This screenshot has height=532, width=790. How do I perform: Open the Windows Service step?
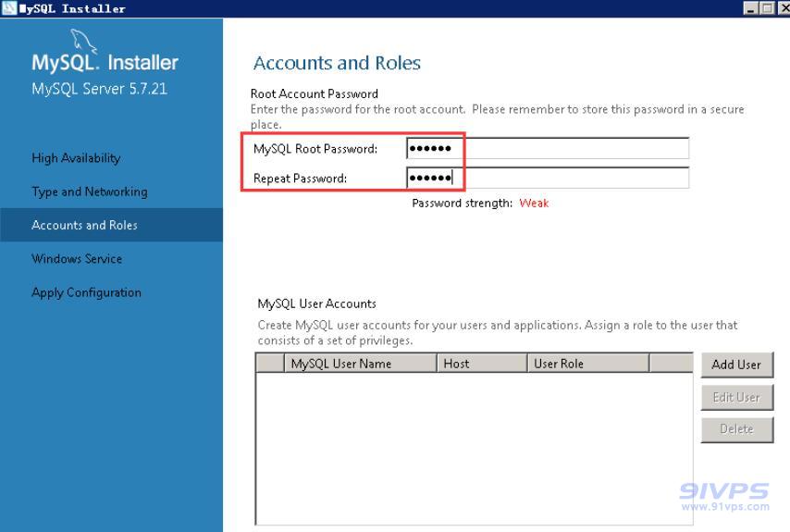pos(77,258)
